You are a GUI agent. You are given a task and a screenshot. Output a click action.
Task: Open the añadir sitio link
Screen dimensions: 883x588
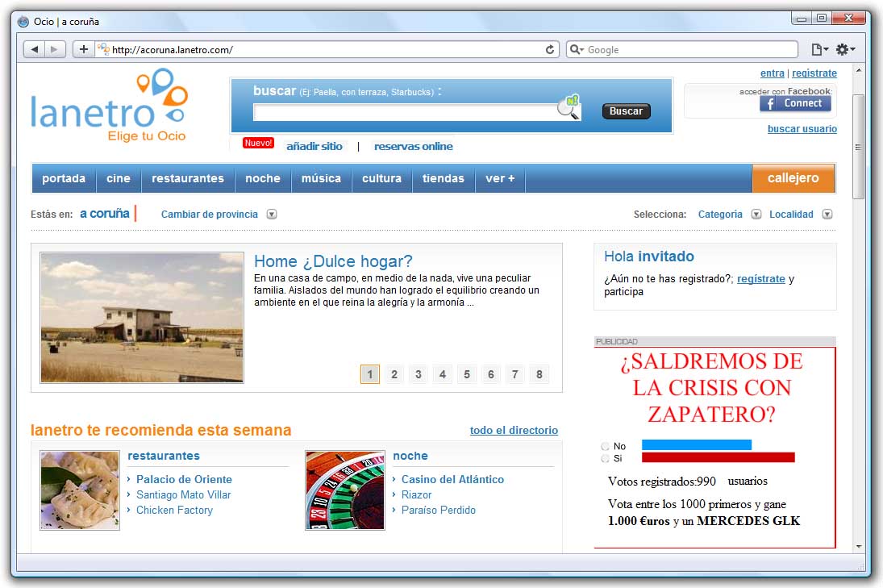[x=314, y=147]
